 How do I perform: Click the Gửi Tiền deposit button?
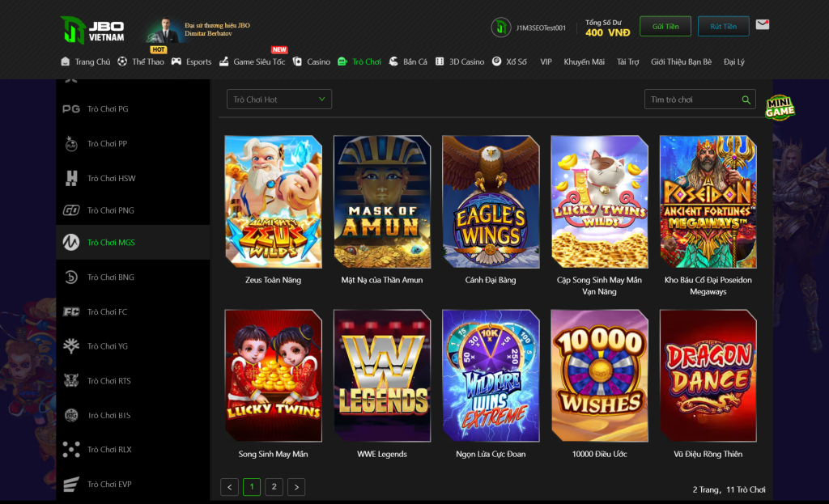click(660, 27)
